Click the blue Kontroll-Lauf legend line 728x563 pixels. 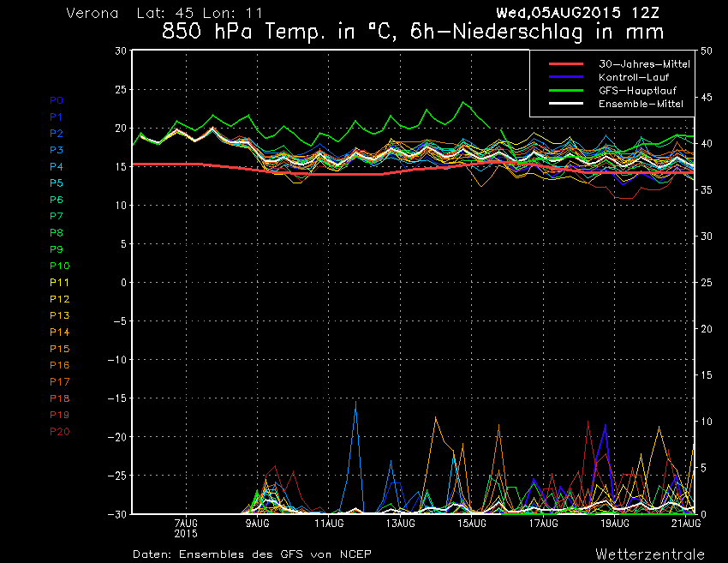click(x=566, y=77)
